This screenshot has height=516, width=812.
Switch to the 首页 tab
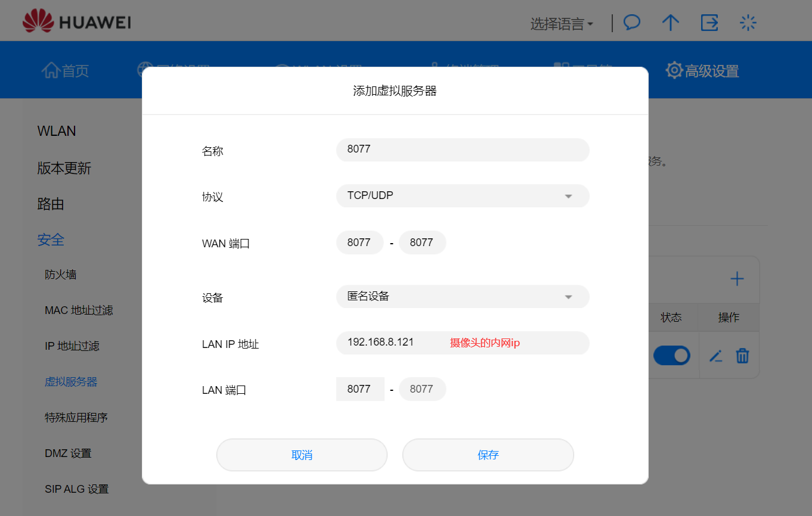(x=65, y=70)
